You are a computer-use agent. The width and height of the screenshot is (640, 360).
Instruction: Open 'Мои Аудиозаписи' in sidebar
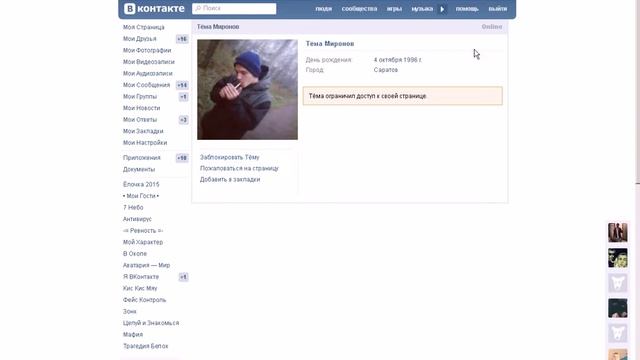click(x=148, y=73)
